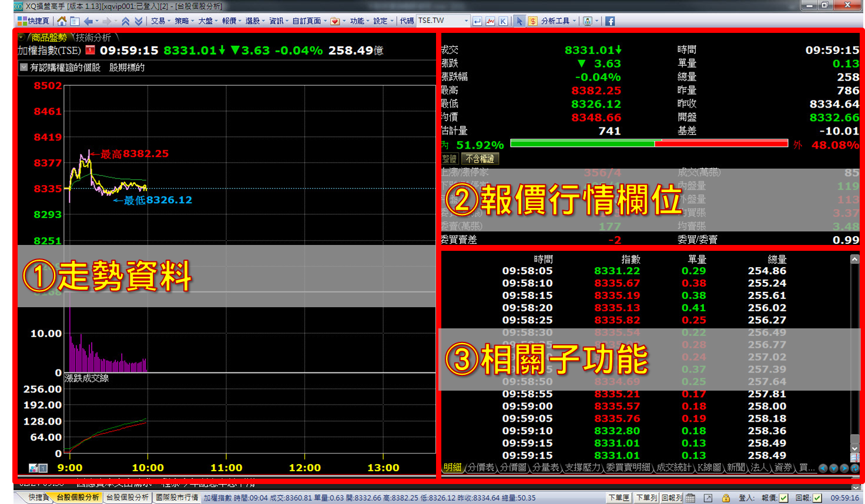Viewport: 865px width, 504px height.
Task: Click the 下單列 button
Action: (646, 498)
